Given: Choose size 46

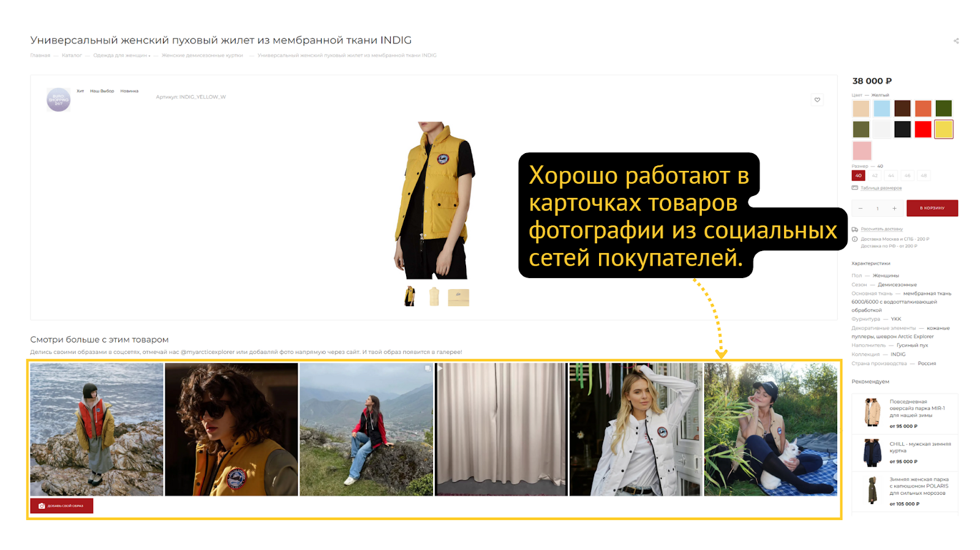Looking at the screenshot, I should click(908, 176).
